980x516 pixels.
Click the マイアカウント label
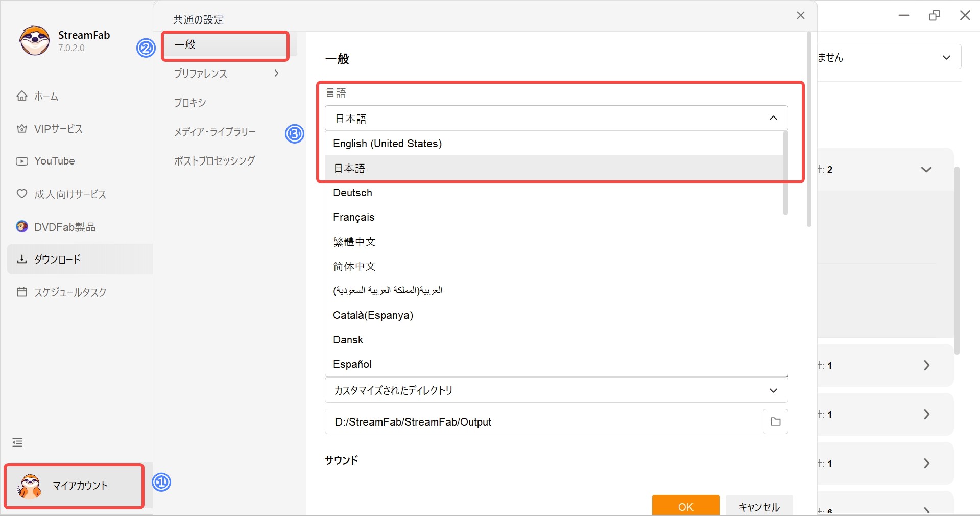(x=80, y=486)
